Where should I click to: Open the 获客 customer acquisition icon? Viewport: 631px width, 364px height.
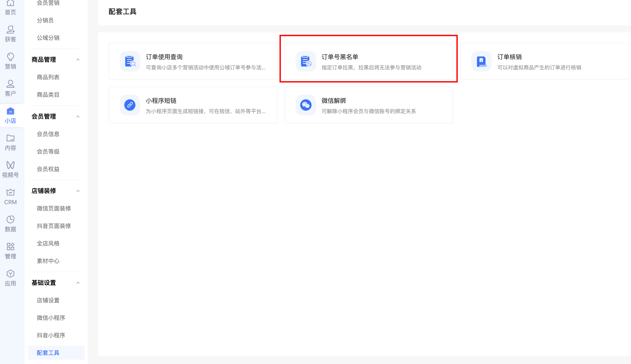pyautogui.click(x=10, y=30)
